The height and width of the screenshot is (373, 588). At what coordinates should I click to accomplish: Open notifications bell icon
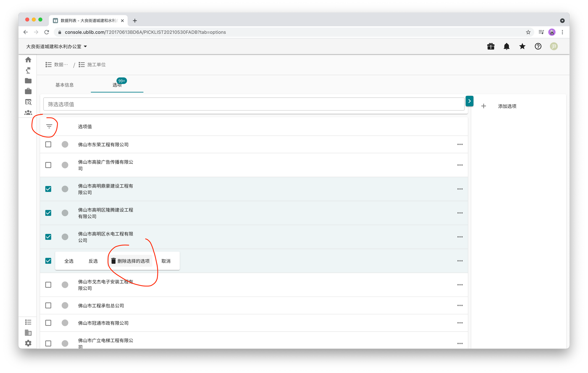coord(507,46)
